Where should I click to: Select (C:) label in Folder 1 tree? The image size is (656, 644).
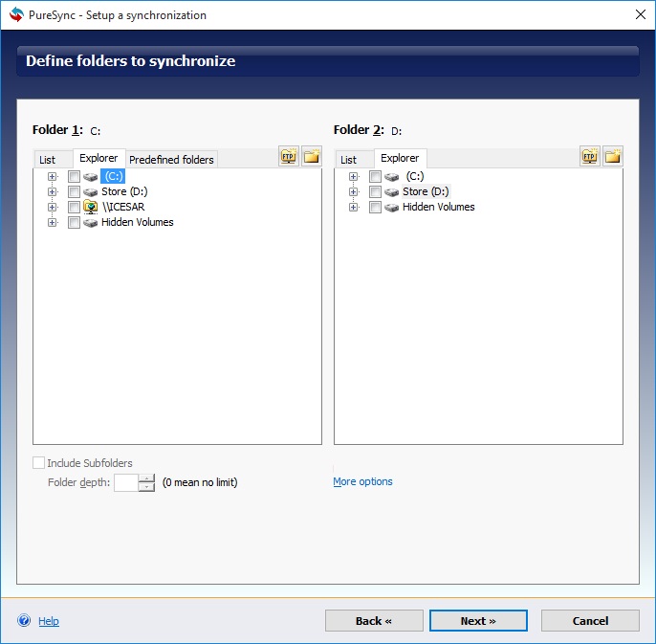[113, 177]
